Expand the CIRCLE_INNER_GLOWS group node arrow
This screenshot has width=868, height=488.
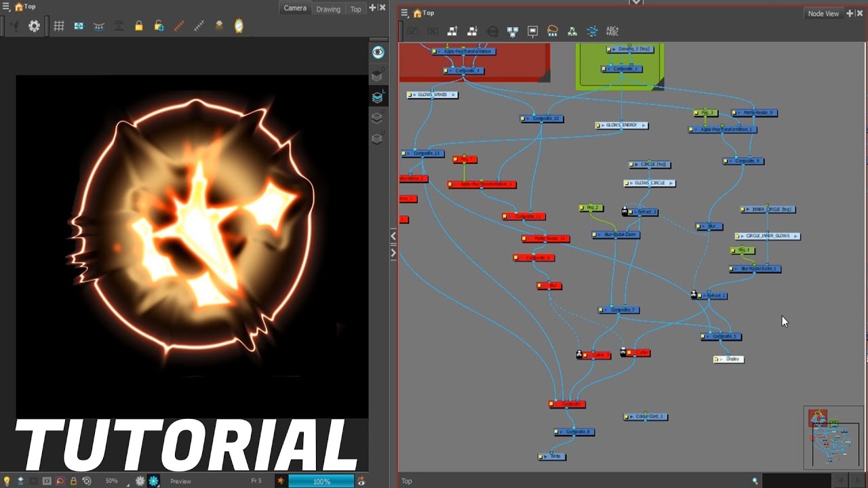795,237
